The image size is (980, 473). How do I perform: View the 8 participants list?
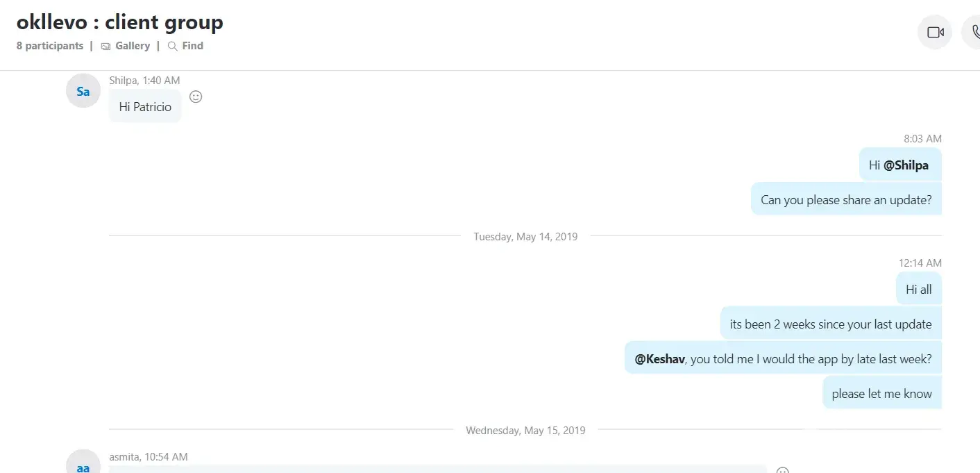click(50, 46)
